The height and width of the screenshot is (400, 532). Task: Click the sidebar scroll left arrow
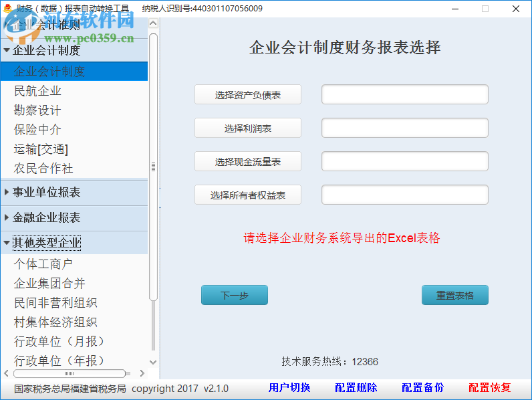tap(6, 373)
